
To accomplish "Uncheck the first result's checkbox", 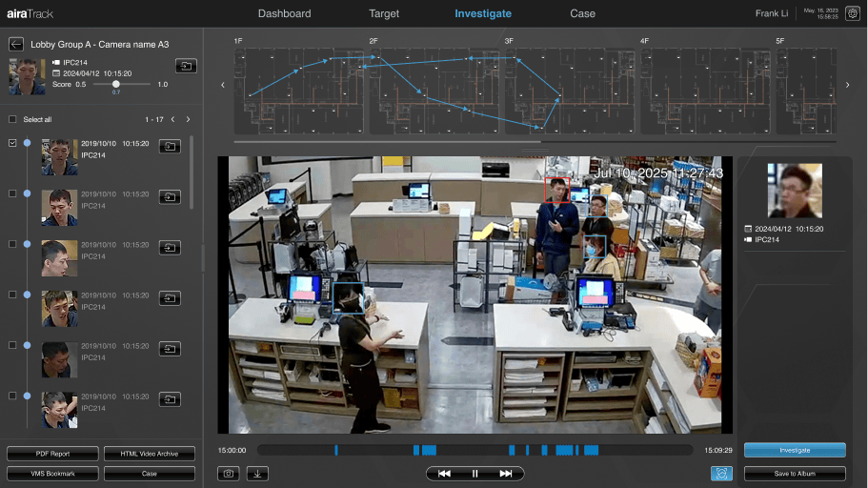I will [x=12, y=143].
